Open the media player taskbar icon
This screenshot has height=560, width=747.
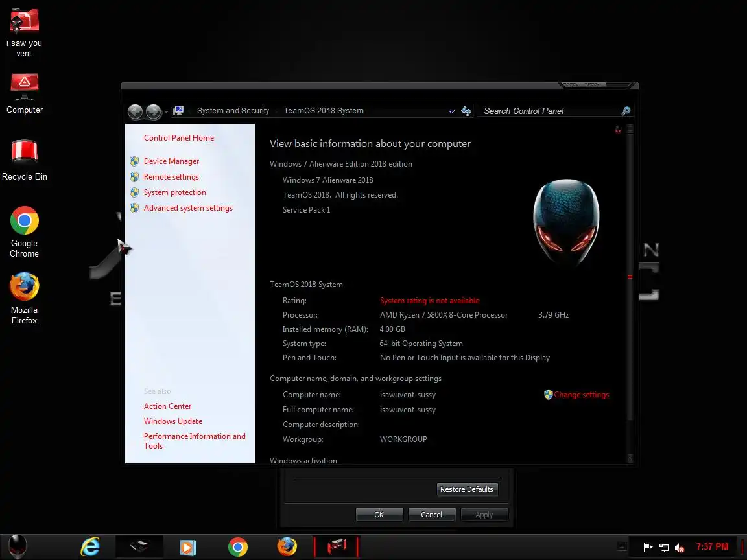click(187, 547)
